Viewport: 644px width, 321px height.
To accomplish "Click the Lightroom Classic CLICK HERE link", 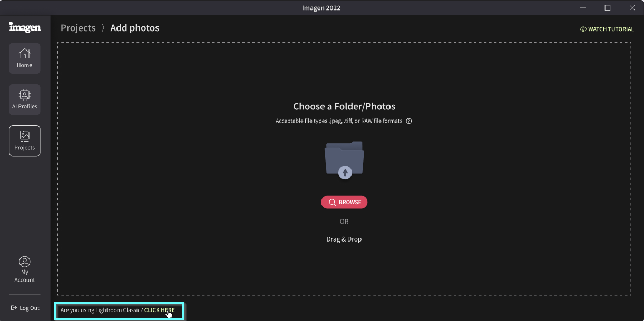I will point(160,310).
